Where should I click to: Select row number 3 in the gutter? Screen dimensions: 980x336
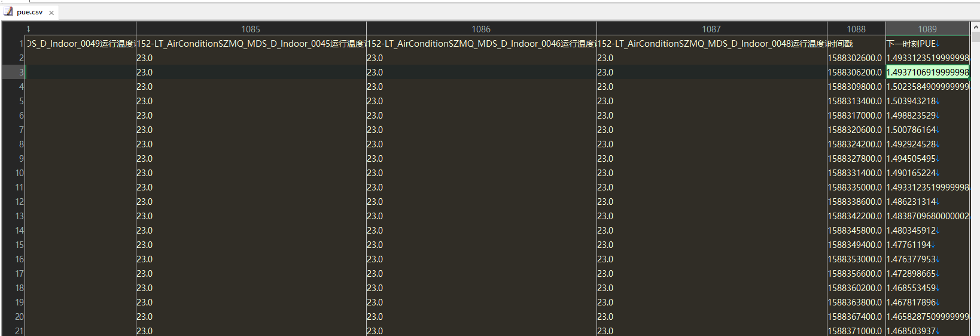tap(13, 72)
